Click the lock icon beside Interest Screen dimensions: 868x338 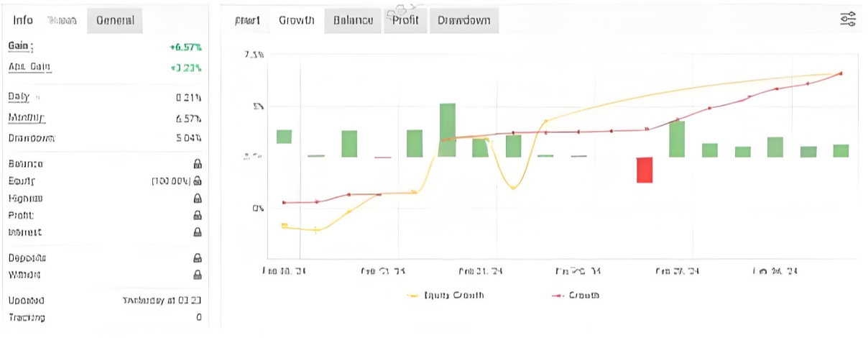pyautogui.click(x=197, y=232)
